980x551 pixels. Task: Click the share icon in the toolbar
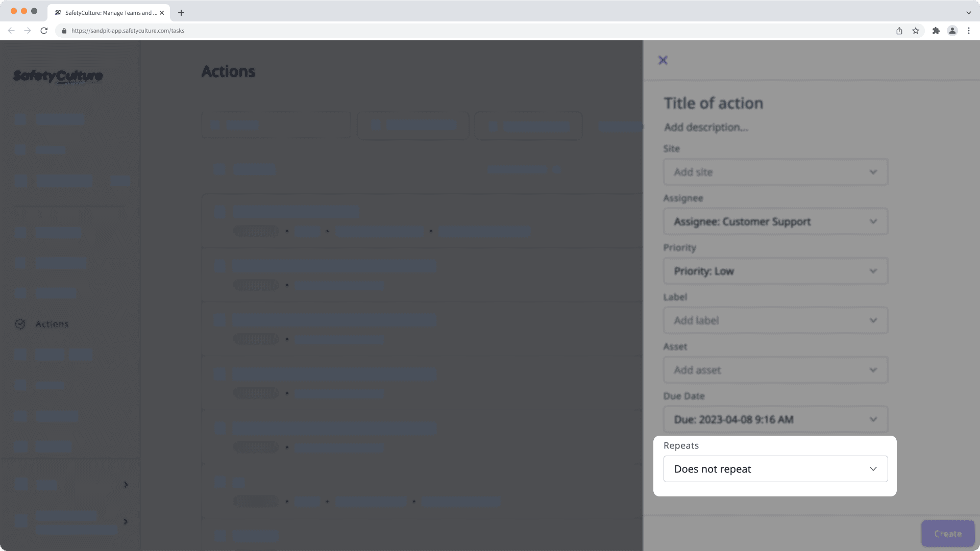899,31
